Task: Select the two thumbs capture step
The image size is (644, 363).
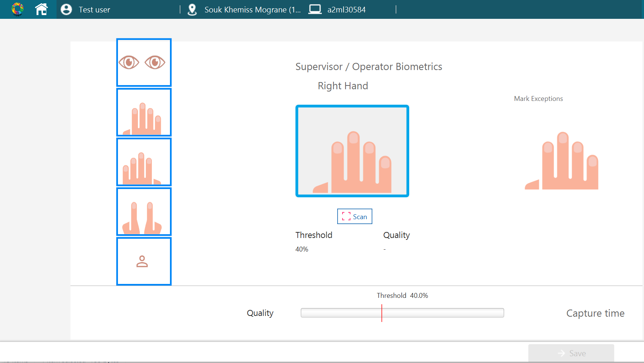Action: click(x=144, y=212)
